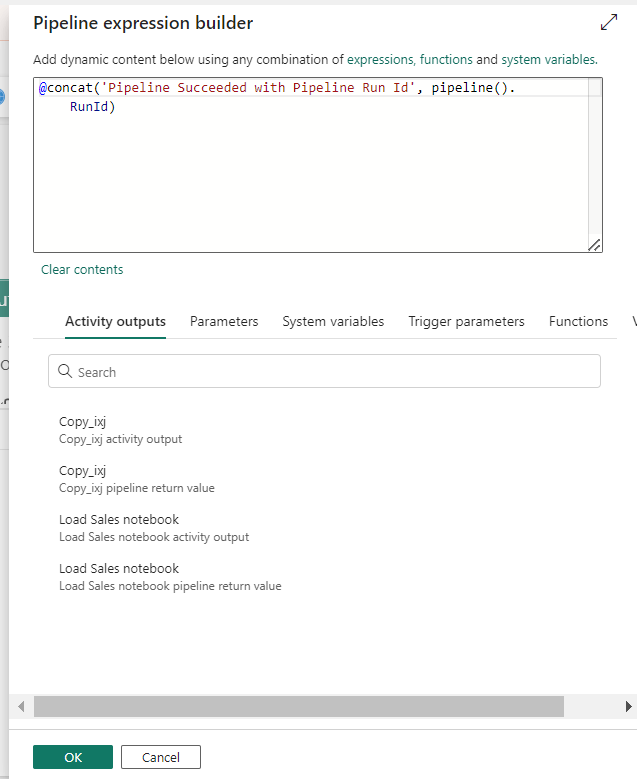
Task: Expand the expression builder panel
Action: (609, 22)
